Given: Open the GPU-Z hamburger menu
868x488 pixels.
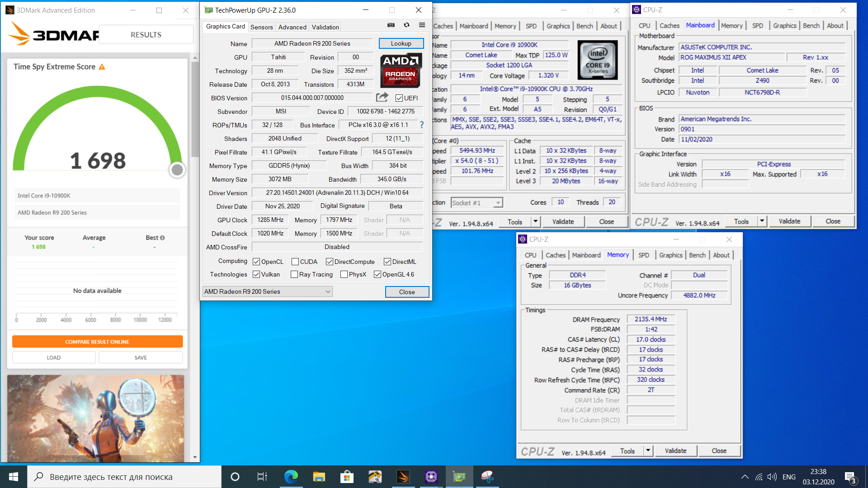Looking at the screenshot, I should (x=422, y=25).
